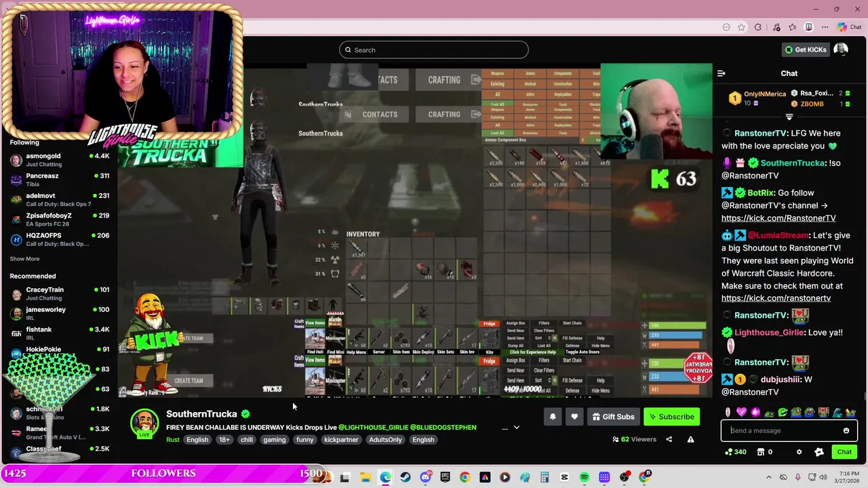Click OnlyINMerica in gift leaderboard
868x488 pixels.
(x=765, y=94)
